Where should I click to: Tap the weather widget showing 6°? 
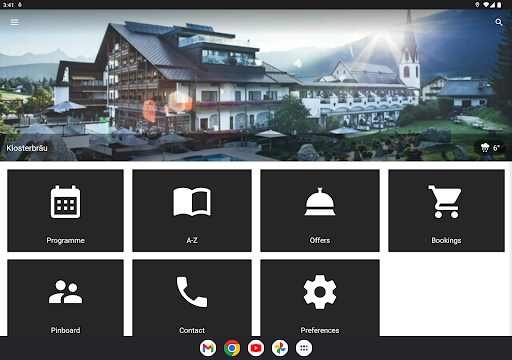click(490, 148)
